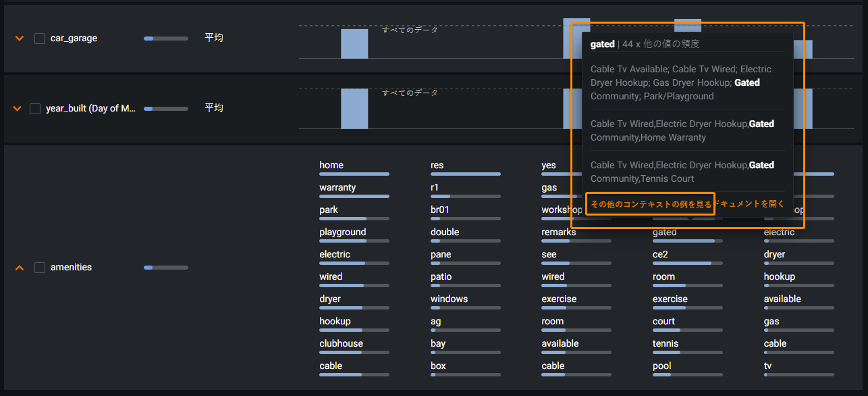Image resolution: width=868 pixels, height=396 pixels.
Task: Tick the car_garage checkbox
Action: pyautogui.click(x=40, y=39)
